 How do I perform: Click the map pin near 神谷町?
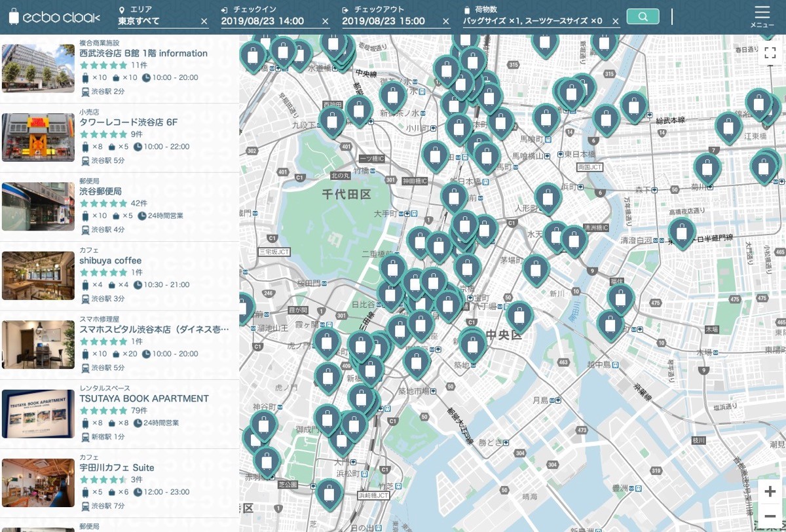(263, 425)
